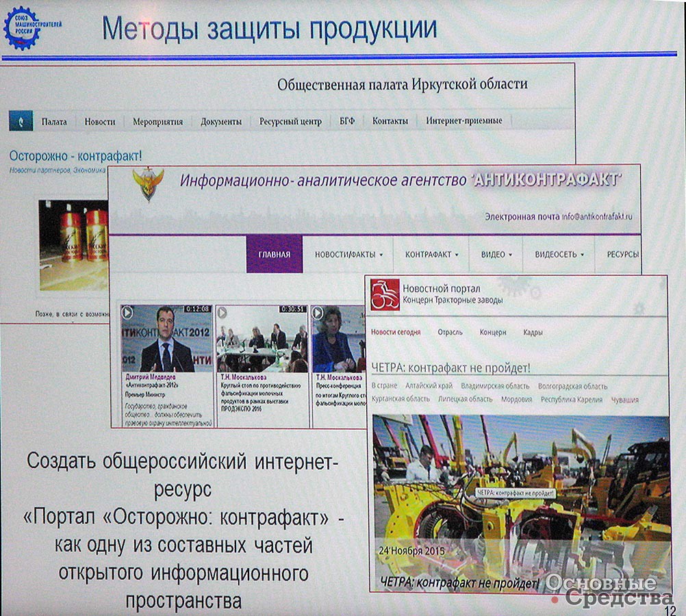The width and height of the screenshot is (686, 616).
Task: Expand the ВИДЕО dropdown menu
Action: tap(496, 255)
